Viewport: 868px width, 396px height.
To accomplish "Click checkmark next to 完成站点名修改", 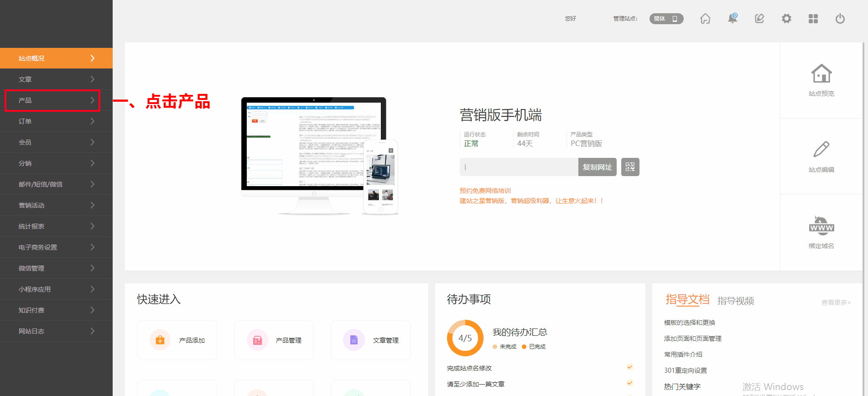I will [x=630, y=367].
